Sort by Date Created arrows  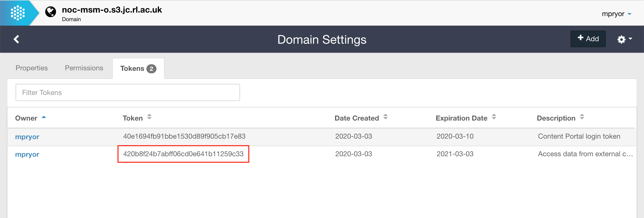[385, 117]
